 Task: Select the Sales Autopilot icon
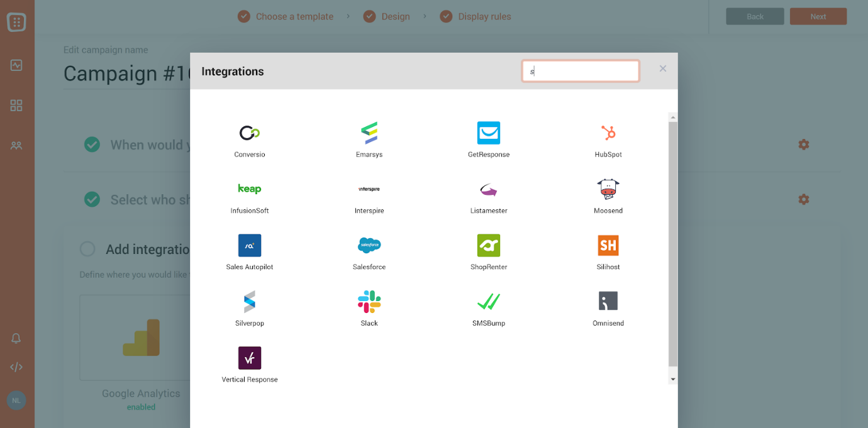pyautogui.click(x=250, y=245)
